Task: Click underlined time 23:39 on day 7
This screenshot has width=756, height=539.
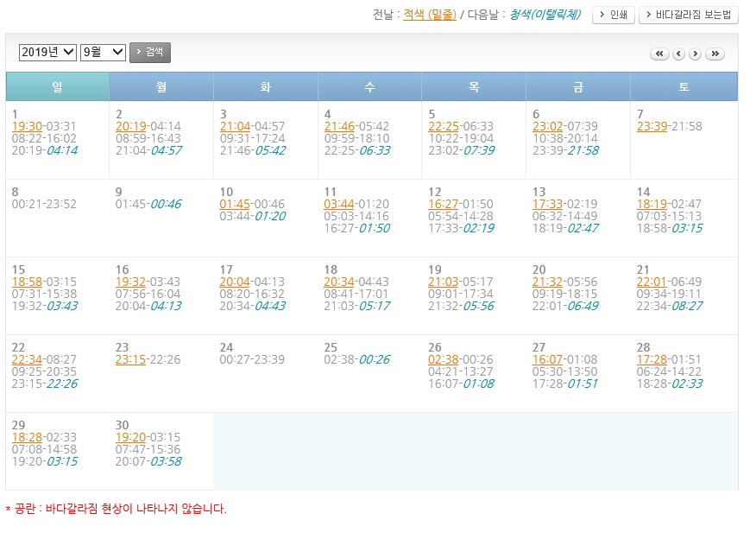Action: [652, 126]
